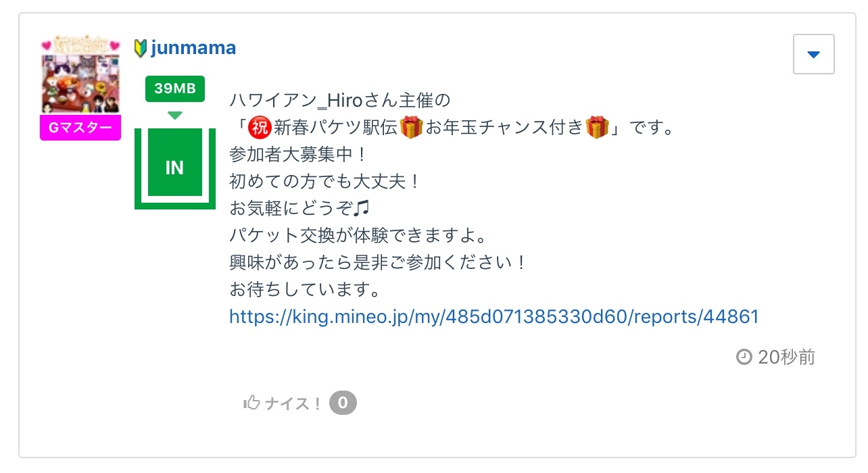Click the nice count badge showing 0
The image size is (868, 473).
(x=343, y=403)
